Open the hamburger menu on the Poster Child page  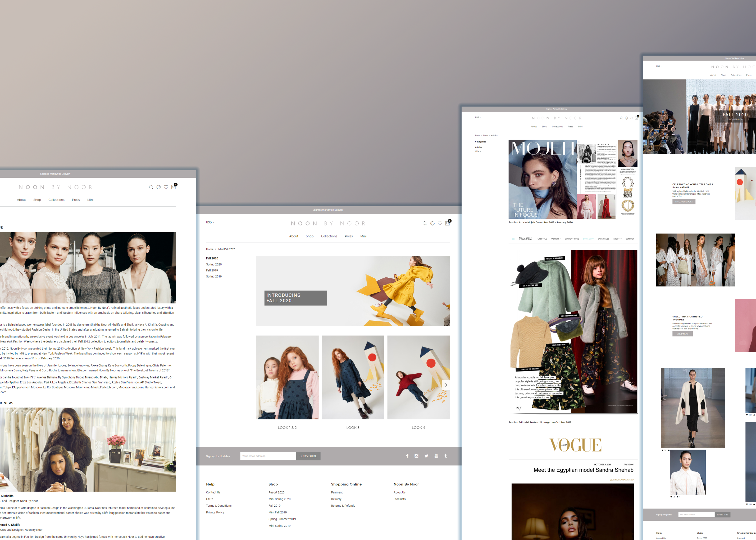pos(513,239)
